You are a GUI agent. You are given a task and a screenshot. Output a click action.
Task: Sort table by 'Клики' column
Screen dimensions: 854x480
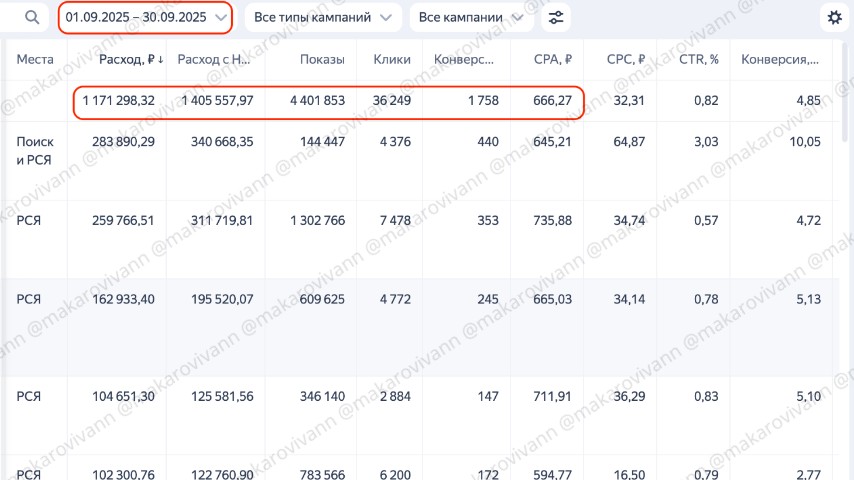point(392,60)
